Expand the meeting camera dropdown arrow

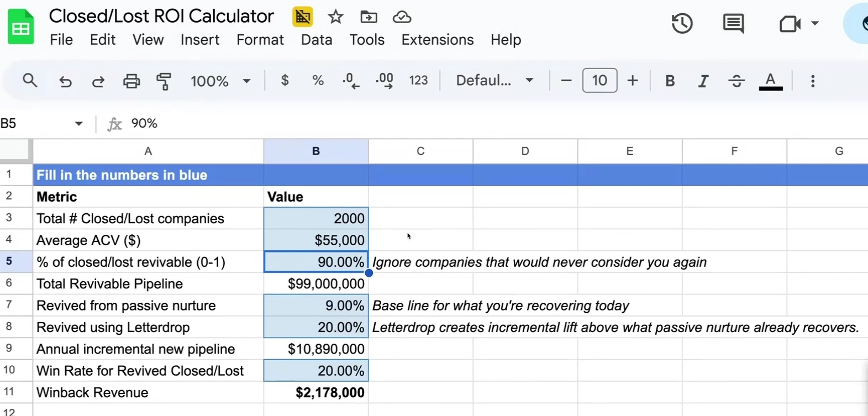point(815,23)
